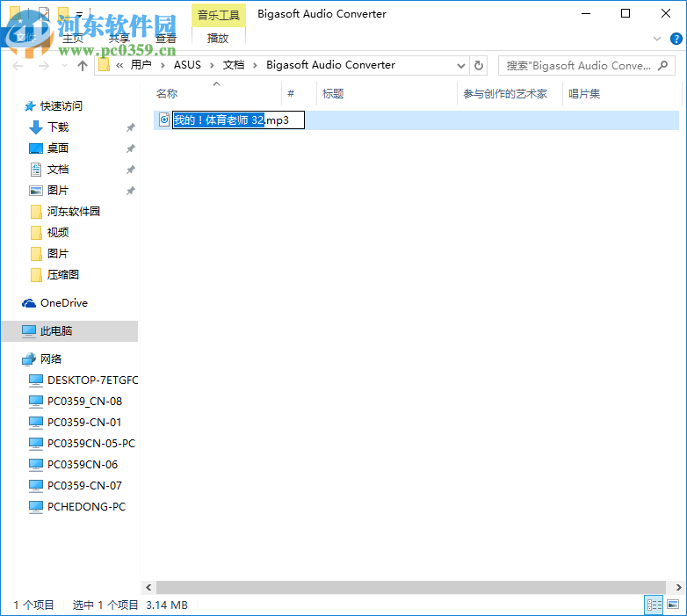Switch to details view icon
687x616 pixels.
[654, 605]
